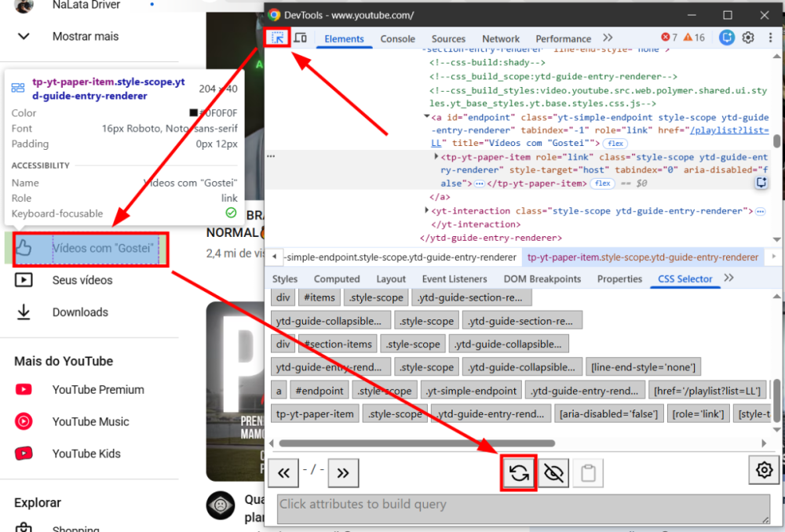This screenshot has width=785, height=532.
Task: Select the Layout pane tab
Action: [391, 279]
